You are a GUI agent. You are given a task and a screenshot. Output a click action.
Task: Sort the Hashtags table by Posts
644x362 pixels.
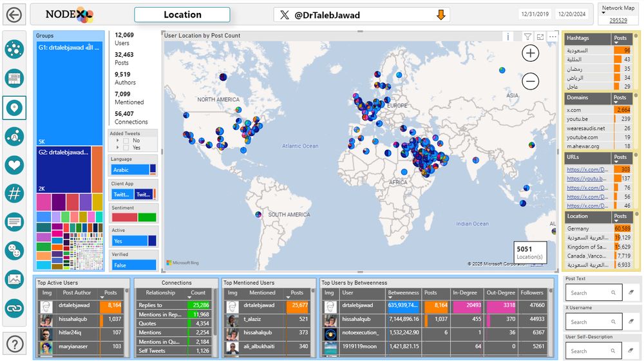pos(620,38)
